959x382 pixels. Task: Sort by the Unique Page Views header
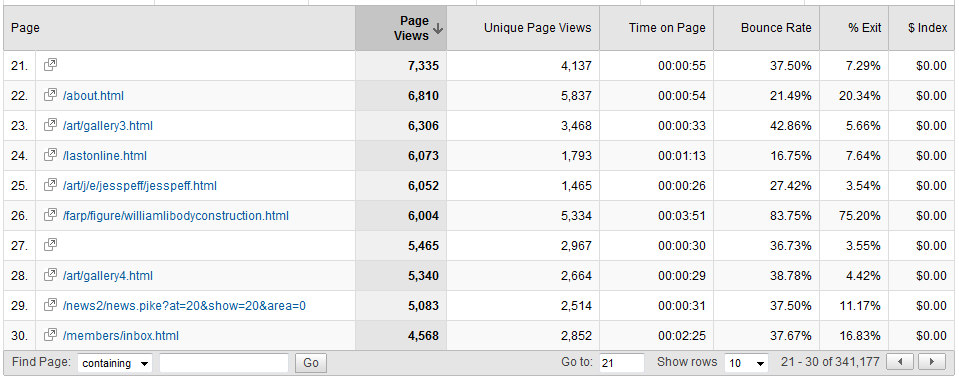(x=538, y=28)
